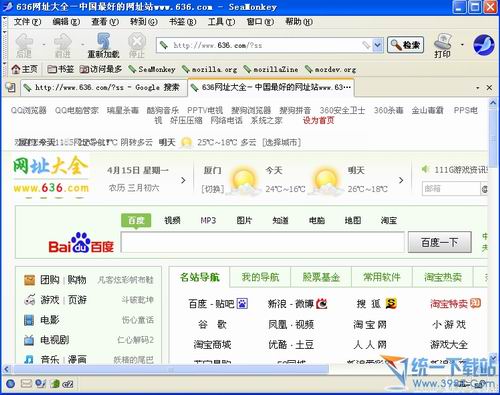Click the SeaMonkey throbber logo icon
Image resolution: width=500 pixels, height=395 pixels.
coord(484,45)
